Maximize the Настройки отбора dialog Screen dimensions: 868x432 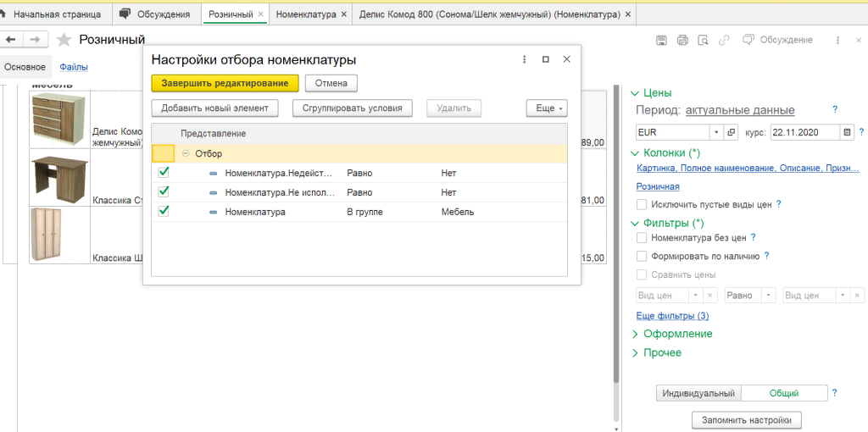click(545, 60)
